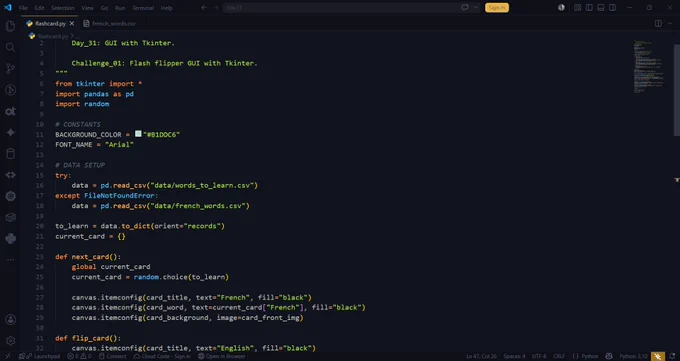Open the sparkle AI assistant view
The width and height of the screenshot is (680, 361).
[x=10, y=132]
